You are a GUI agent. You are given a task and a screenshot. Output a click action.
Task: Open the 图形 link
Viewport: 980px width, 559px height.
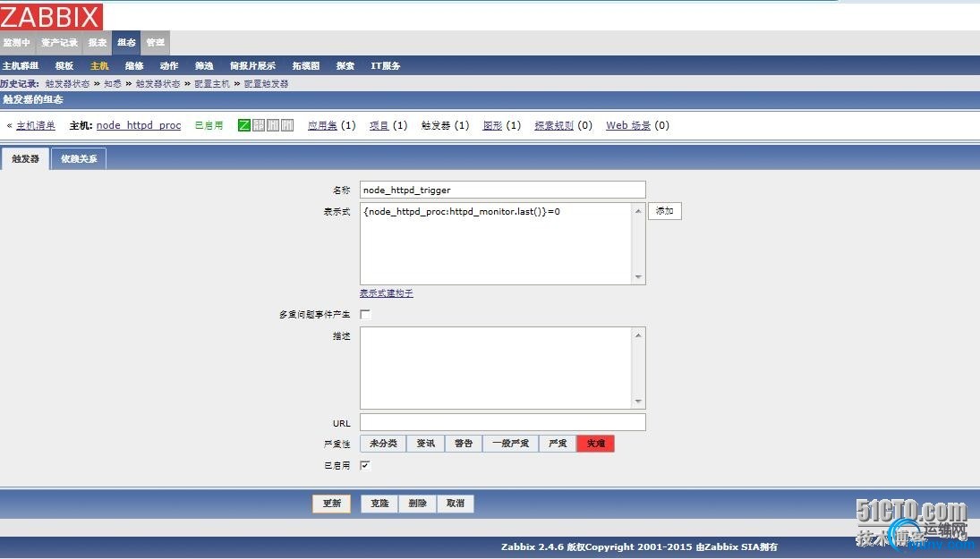point(492,125)
